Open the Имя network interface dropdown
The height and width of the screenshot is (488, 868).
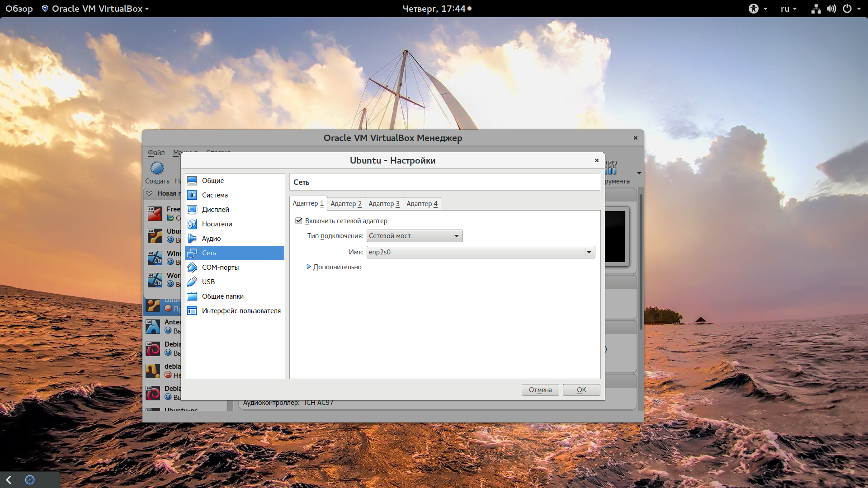[x=590, y=251]
